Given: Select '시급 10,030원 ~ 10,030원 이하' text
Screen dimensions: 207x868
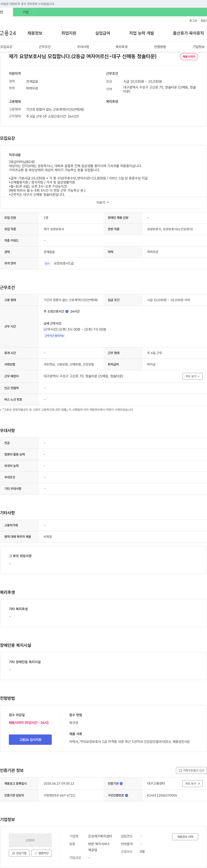Looking at the screenshot, I should pyautogui.click(x=169, y=300).
